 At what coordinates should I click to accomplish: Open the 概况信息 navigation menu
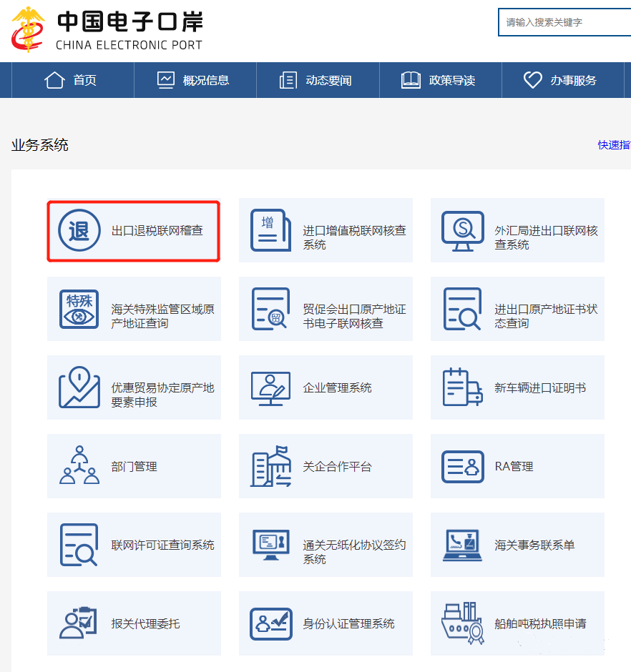(x=195, y=80)
